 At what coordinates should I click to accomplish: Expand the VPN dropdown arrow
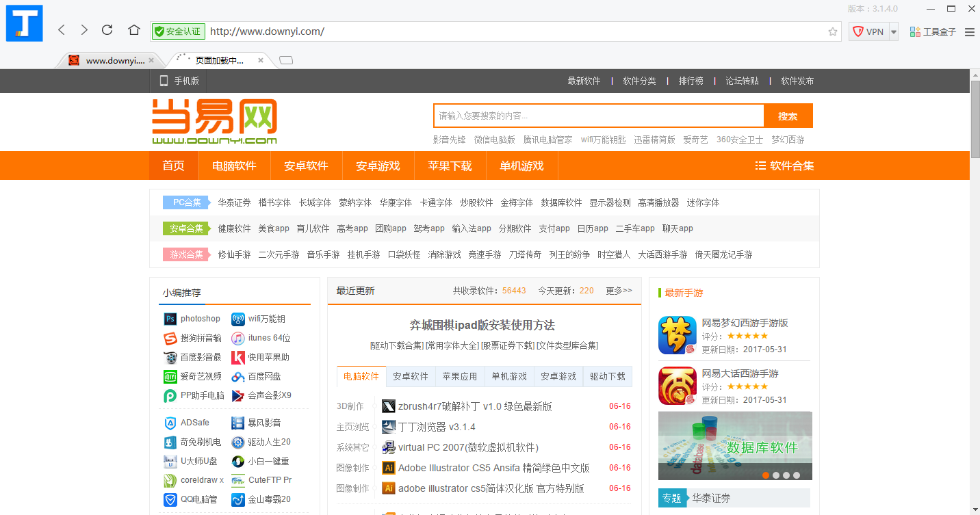click(893, 32)
